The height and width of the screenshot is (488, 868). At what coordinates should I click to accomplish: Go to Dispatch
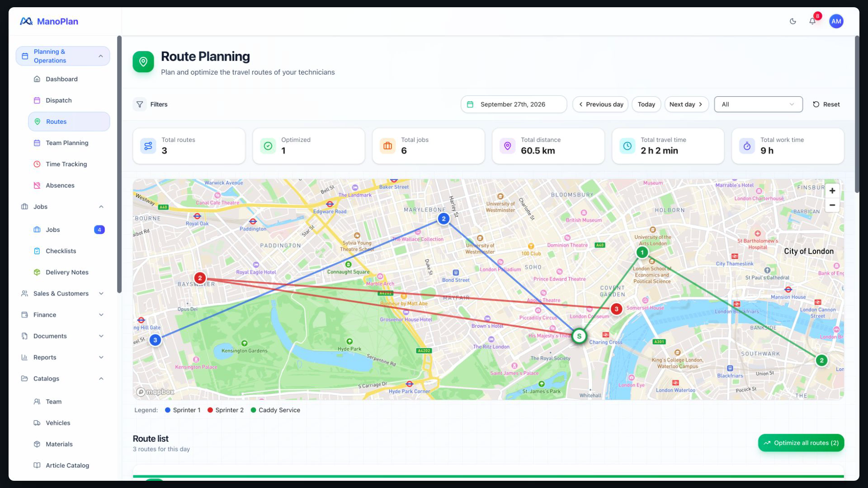click(69, 100)
